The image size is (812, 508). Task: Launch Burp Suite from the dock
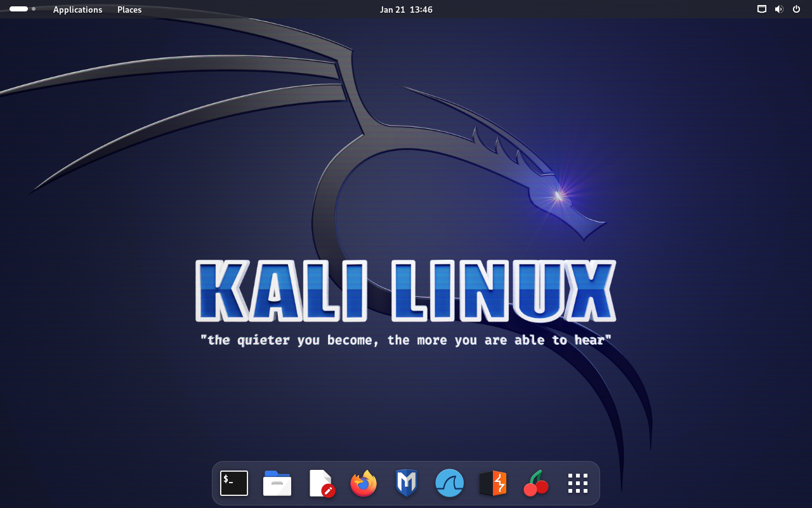pos(493,483)
